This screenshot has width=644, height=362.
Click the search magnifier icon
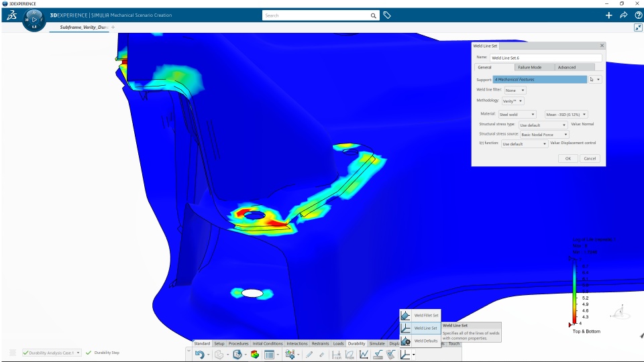point(373,15)
